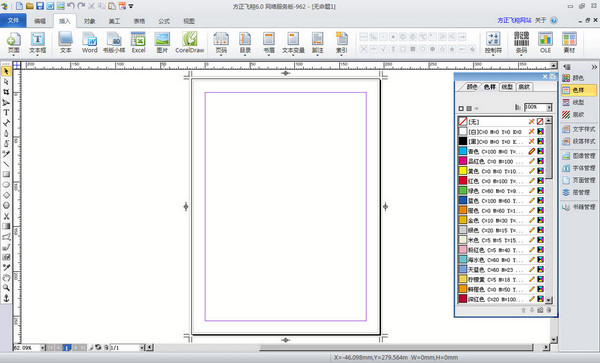The width and height of the screenshot is (600, 363).
Task: Select the magnifier zoom tool in toolbox
Action: pyautogui.click(x=6, y=288)
